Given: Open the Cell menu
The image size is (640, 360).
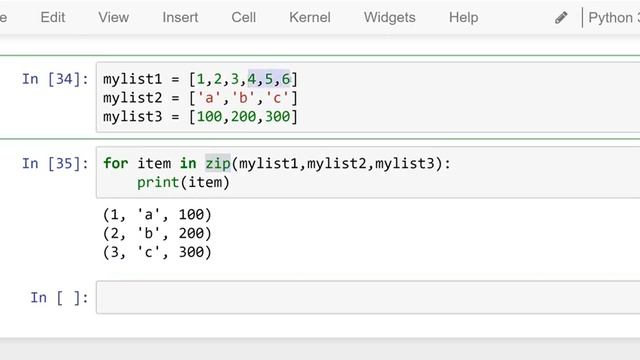Looking at the screenshot, I should [244, 18].
